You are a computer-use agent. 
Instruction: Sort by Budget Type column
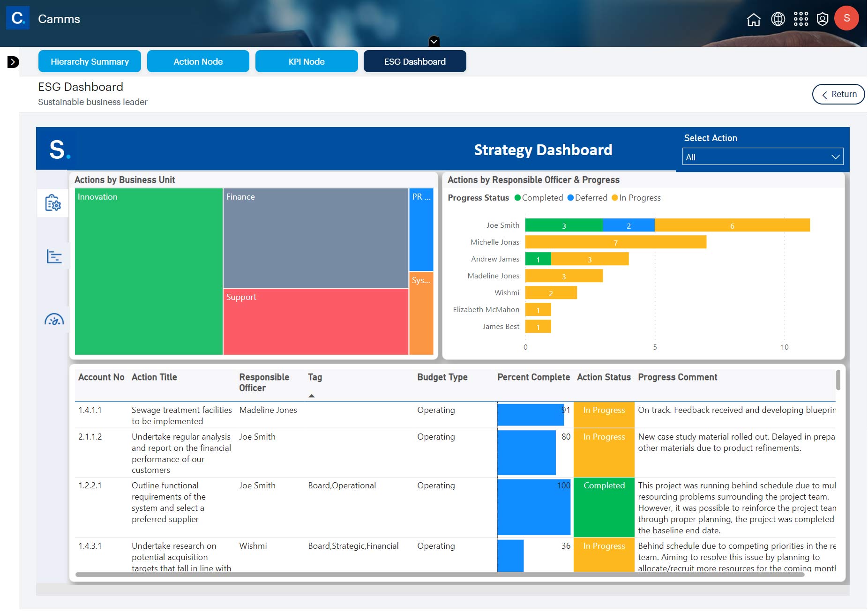click(442, 377)
